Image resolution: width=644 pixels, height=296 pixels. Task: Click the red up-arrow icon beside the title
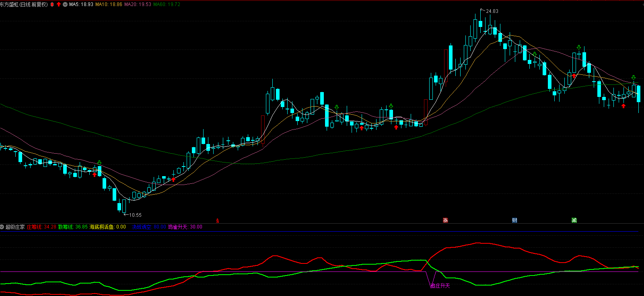pos(59,4)
